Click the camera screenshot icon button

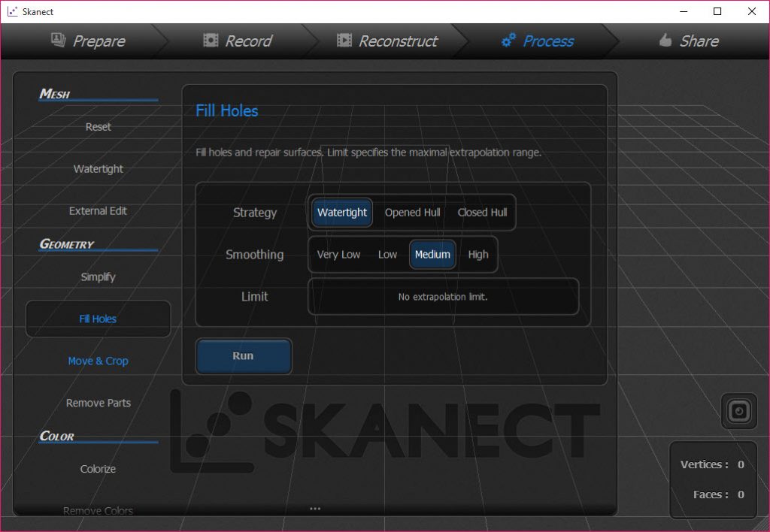[x=739, y=411]
